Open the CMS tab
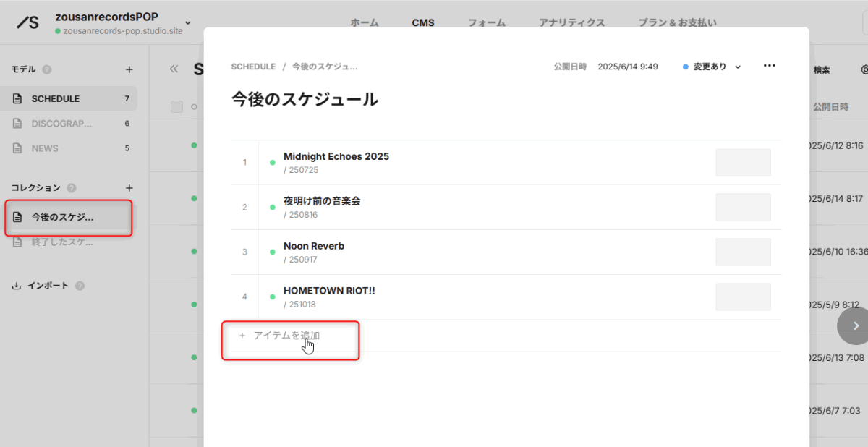Image resolution: width=868 pixels, height=447 pixels. click(423, 22)
